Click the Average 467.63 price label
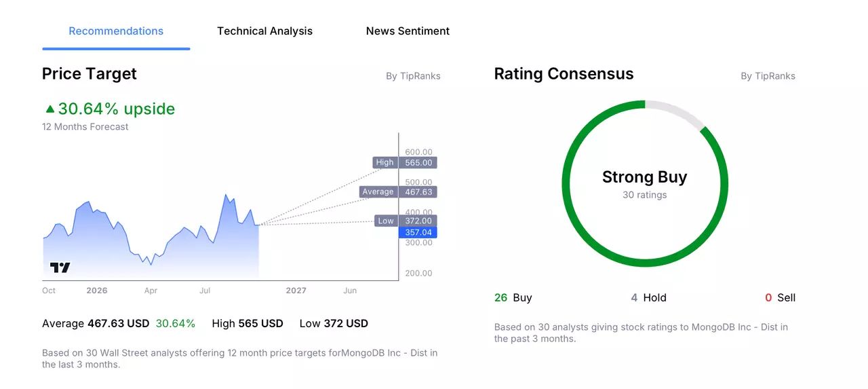868x389 pixels. (x=399, y=191)
